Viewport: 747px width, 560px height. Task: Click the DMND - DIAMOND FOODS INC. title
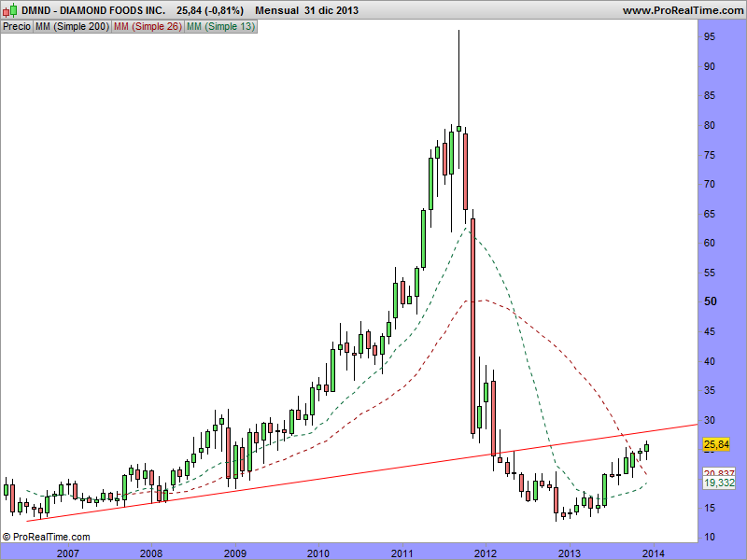(x=93, y=10)
